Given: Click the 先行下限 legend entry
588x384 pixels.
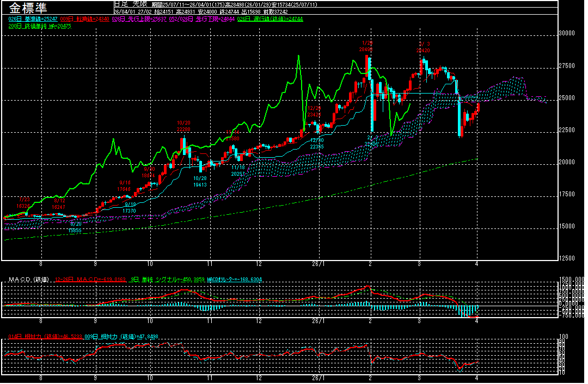Looking at the screenshot, I should coord(201,18).
